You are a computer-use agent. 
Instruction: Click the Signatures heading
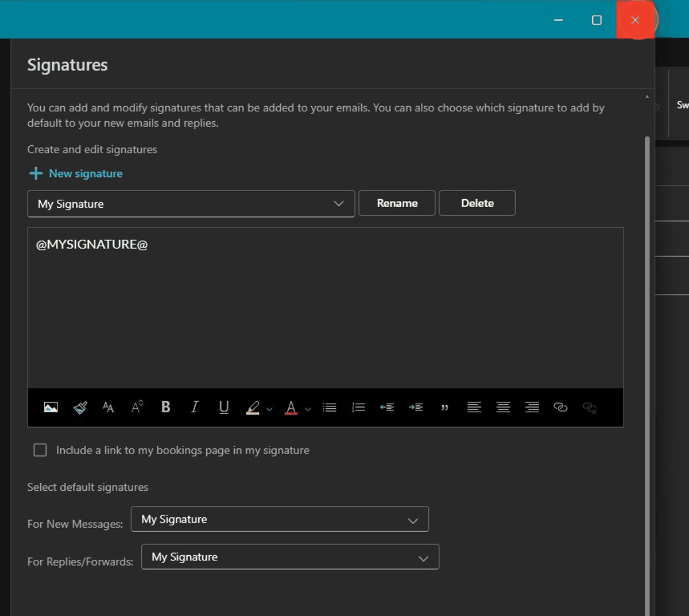(x=68, y=65)
